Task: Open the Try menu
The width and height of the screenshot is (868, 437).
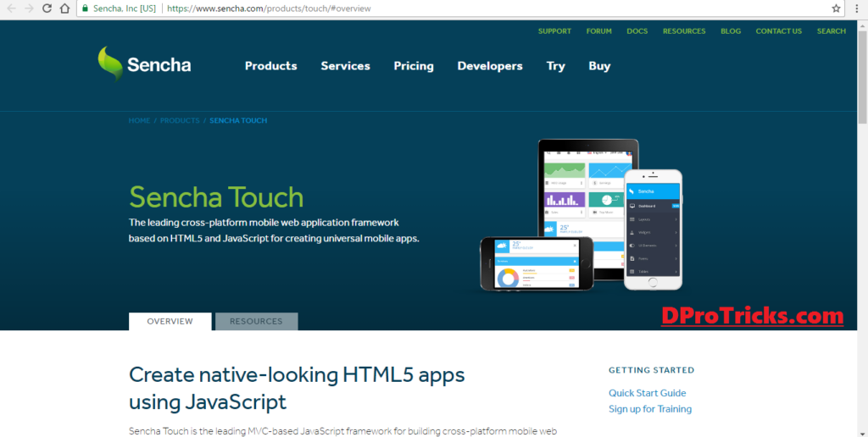Action: [x=556, y=66]
